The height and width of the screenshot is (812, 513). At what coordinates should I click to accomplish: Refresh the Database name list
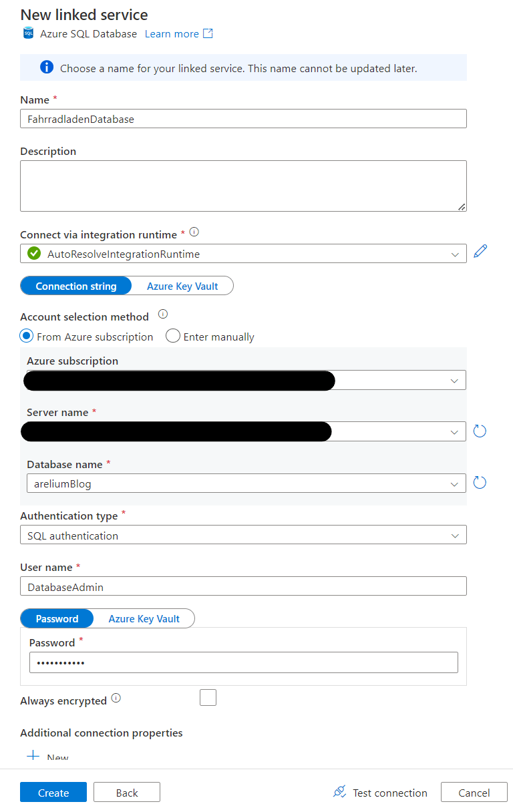(480, 482)
